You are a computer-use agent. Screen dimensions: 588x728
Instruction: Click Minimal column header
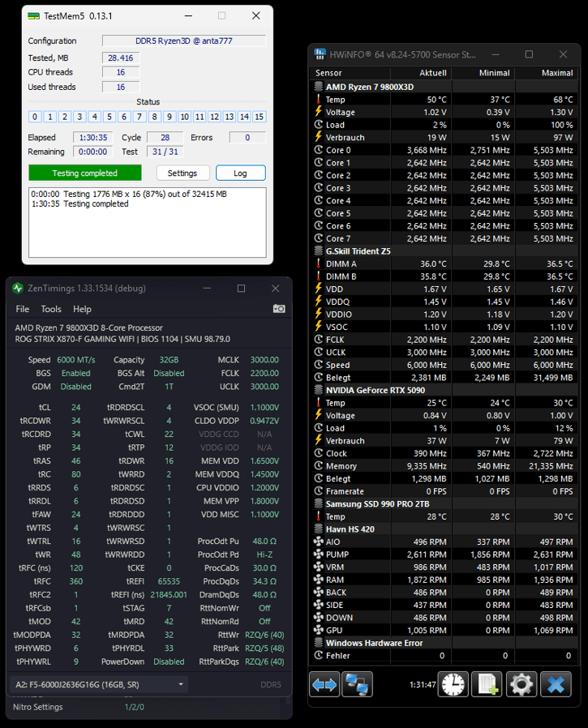click(483, 73)
